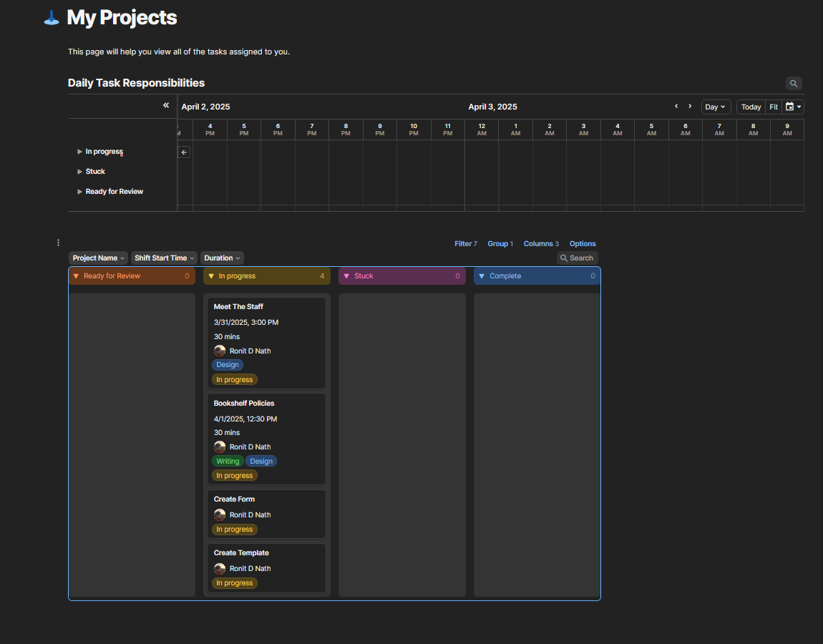
Task: Click the timeline search magnifier icon
Action: [794, 84]
